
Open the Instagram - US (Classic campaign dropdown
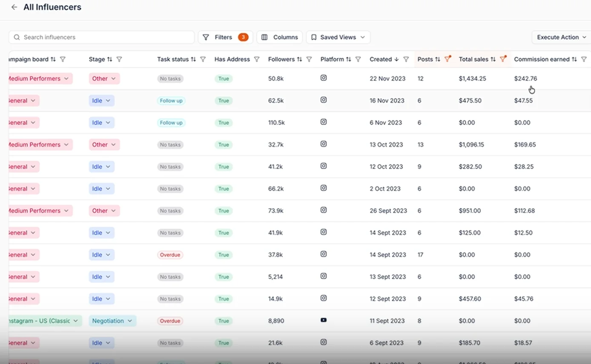point(44,321)
